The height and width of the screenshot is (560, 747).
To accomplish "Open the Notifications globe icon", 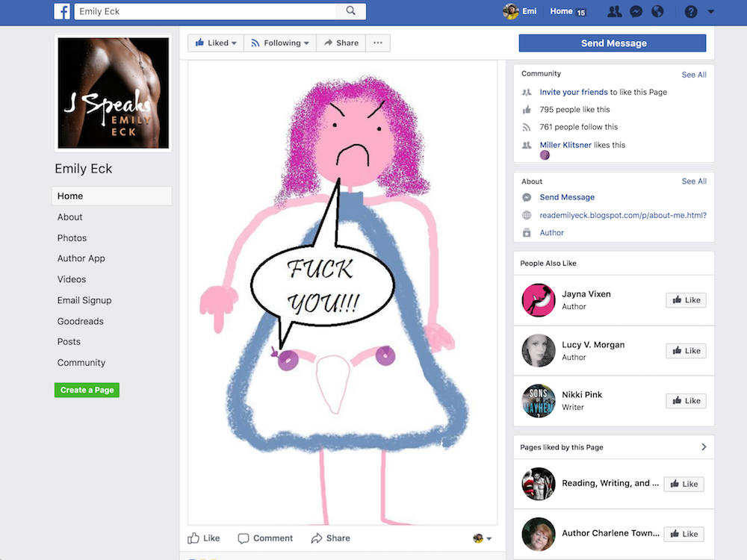I will 657,11.
